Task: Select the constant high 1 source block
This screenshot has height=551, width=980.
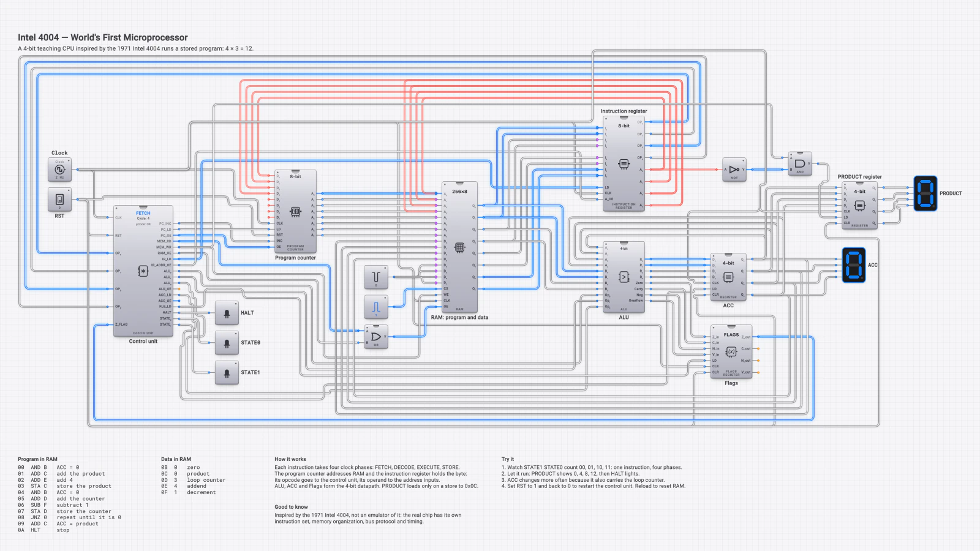Action: 376,307
